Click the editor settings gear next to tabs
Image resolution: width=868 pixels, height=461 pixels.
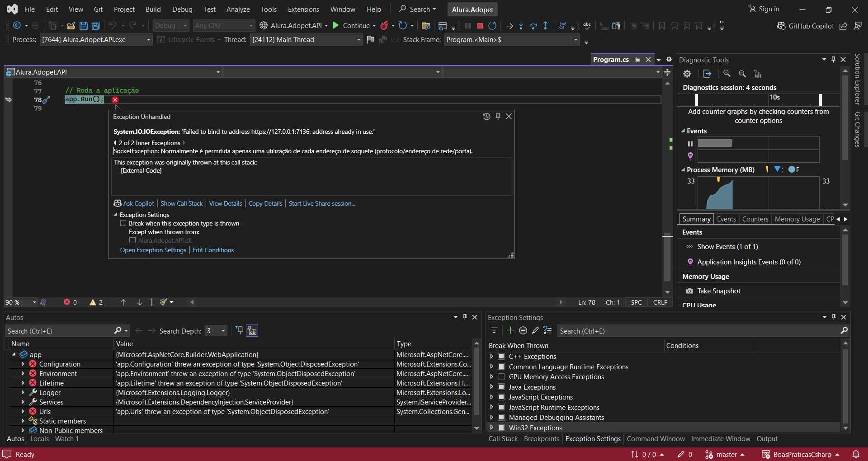(669, 60)
